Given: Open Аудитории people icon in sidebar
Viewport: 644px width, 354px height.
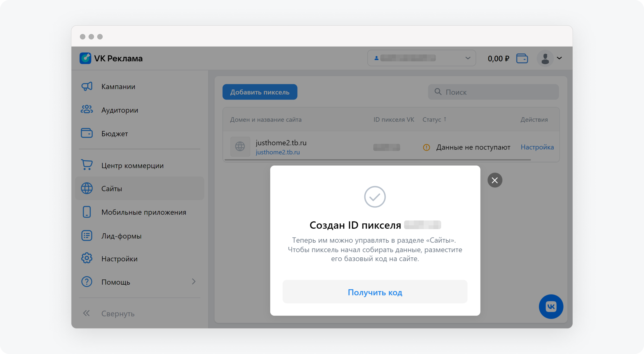Looking at the screenshot, I should (87, 110).
